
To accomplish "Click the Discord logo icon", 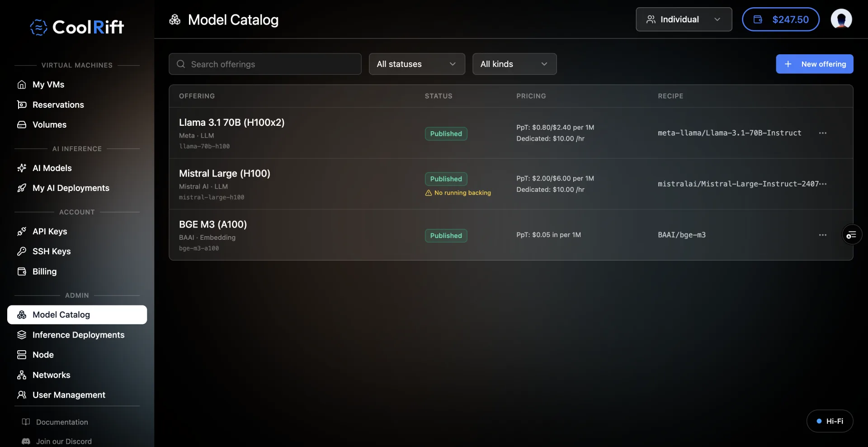I will [26, 441].
